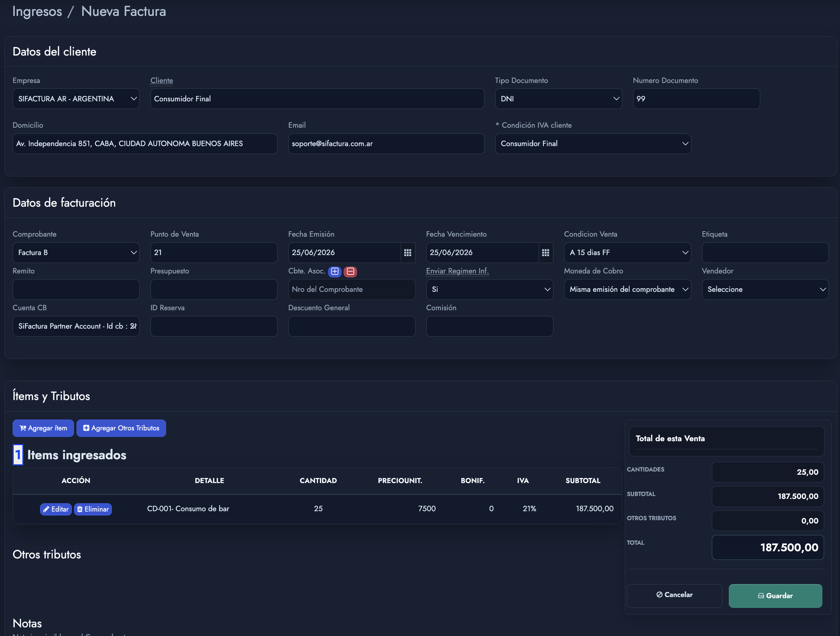This screenshot has height=636, width=840.
Task: Click the BONIF. column header
Action: [x=473, y=481]
